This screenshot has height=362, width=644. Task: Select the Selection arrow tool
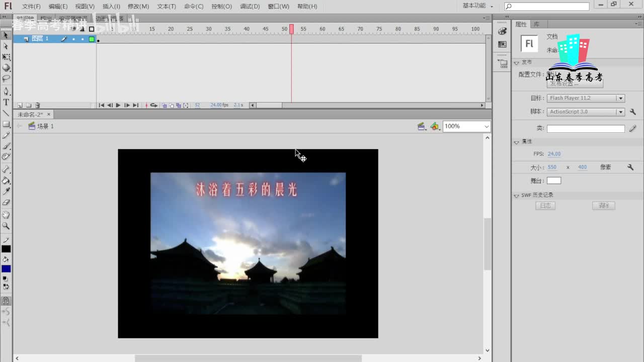click(6, 35)
